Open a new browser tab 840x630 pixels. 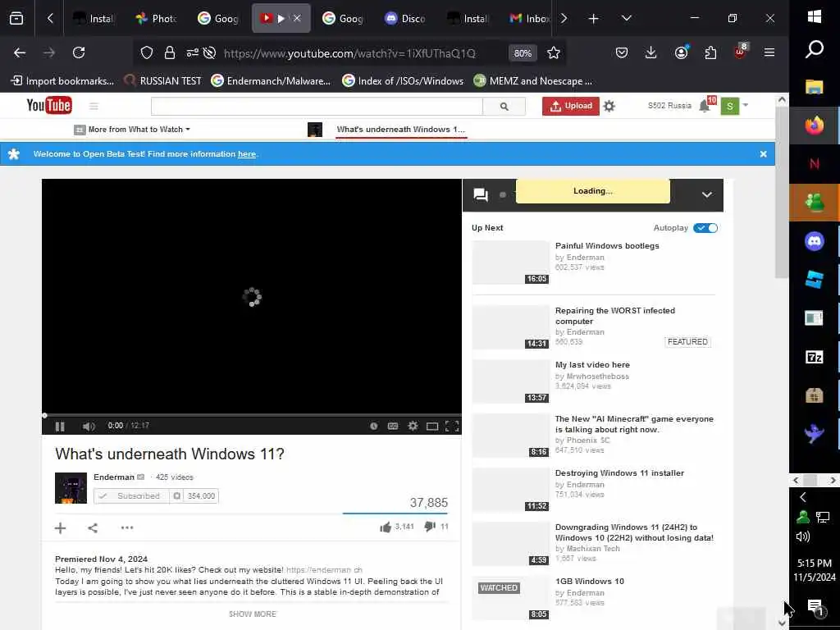point(593,19)
